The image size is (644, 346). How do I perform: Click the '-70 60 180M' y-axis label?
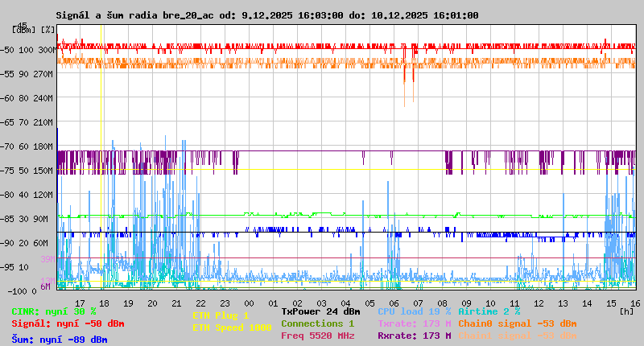[31, 146]
